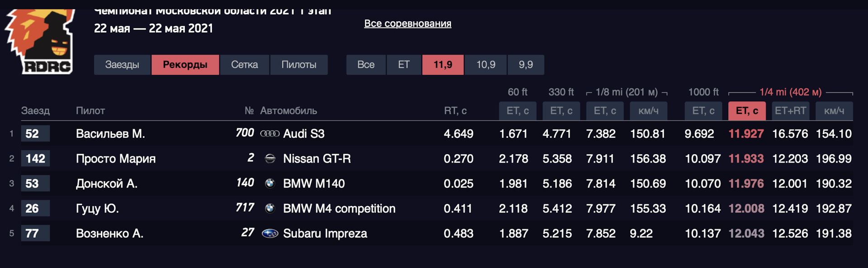Open the Пилоты tab
The width and height of the screenshot is (868, 268).
click(x=299, y=65)
